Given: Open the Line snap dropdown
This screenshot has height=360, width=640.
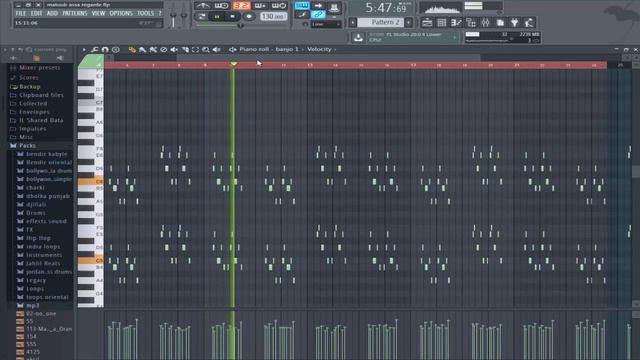Looking at the screenshot, I should pos(326,24).
